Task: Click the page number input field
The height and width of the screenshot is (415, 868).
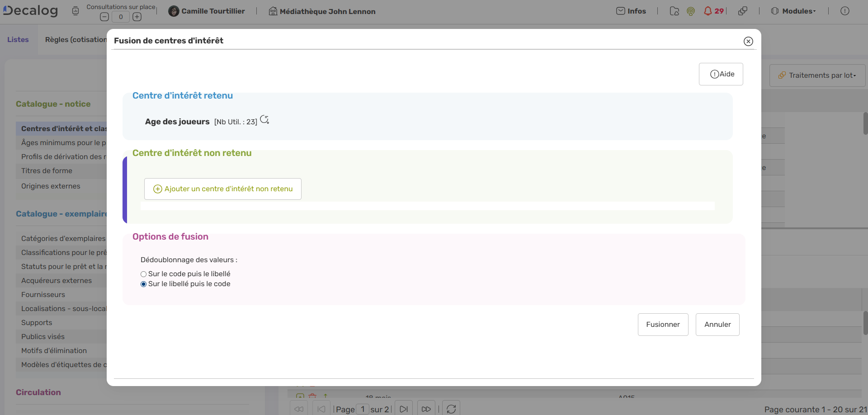Action: coord(362,409)
